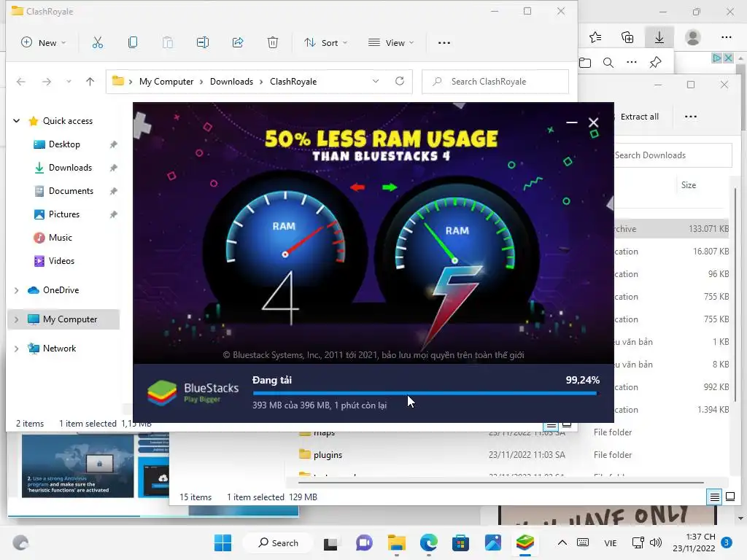The height and width of the screenshot is (560, 747).
Task: Show hidden system tray icons
Action: point(562,542)
